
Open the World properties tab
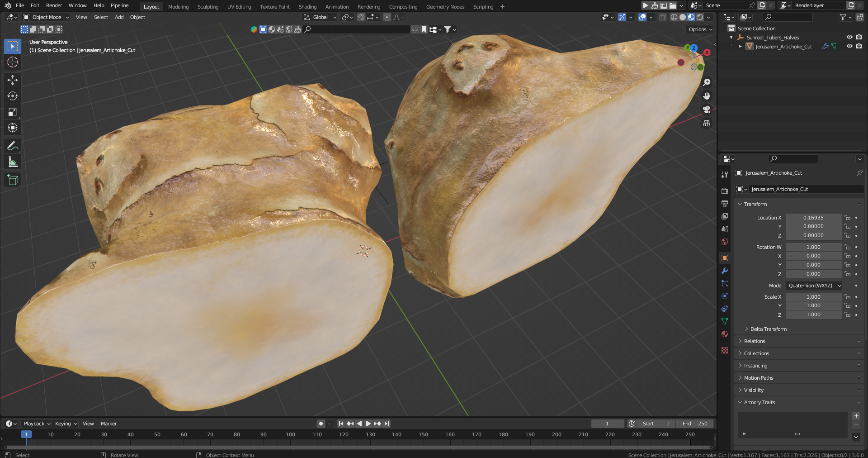pyautogui.click(x=725, y=242)
